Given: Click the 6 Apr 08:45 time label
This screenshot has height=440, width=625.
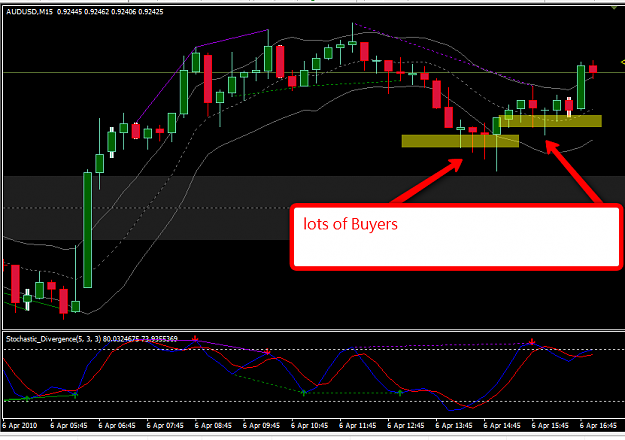Looking at the screenshot, I should (213, 426).
